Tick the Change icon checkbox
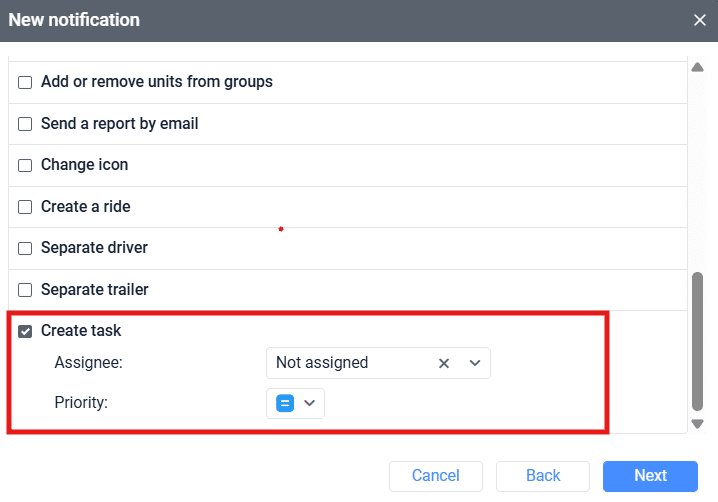718x502 pixels. point(25,165)
